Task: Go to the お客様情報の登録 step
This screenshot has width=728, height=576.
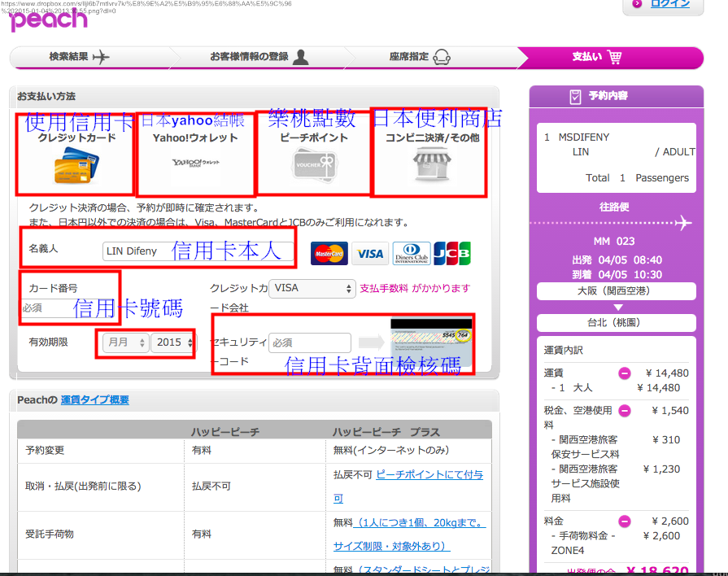Action: (x=259, y=57)
